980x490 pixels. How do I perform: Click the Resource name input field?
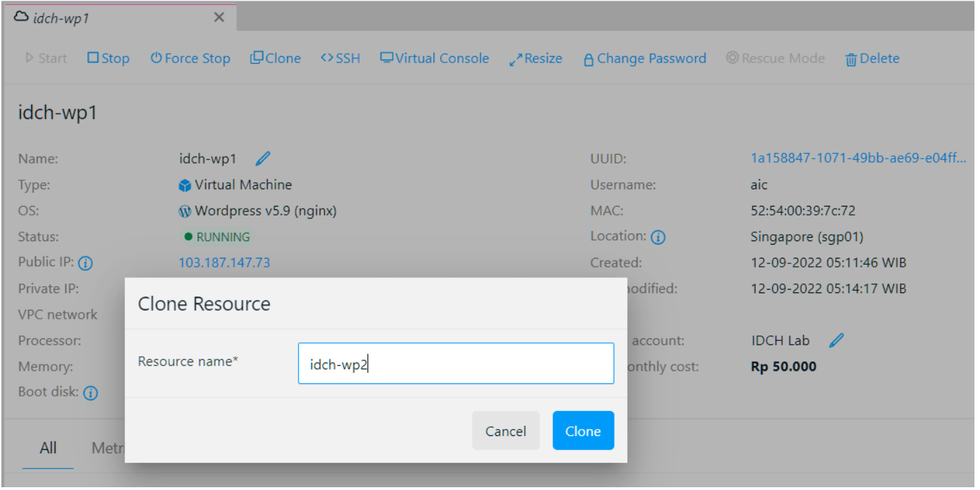coord(455,363)
